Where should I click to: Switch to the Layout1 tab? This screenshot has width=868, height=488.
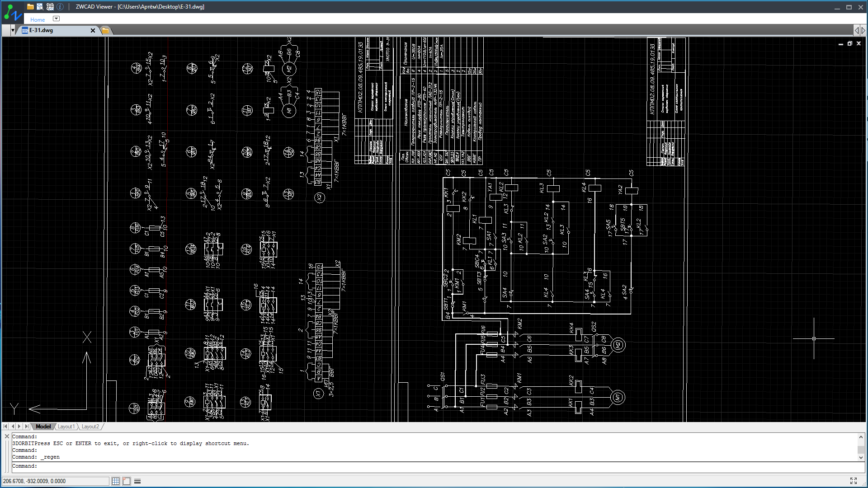(66, 427)
